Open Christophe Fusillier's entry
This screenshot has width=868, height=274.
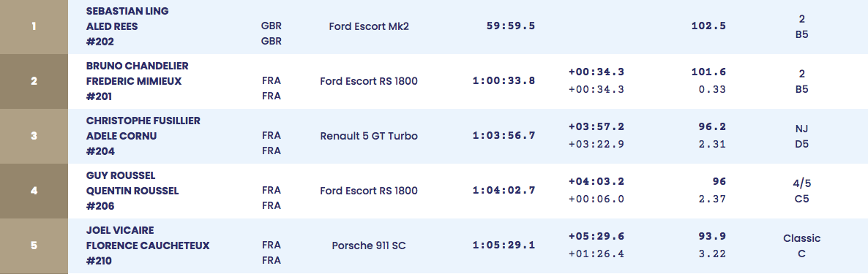click(x=143, y=121)
